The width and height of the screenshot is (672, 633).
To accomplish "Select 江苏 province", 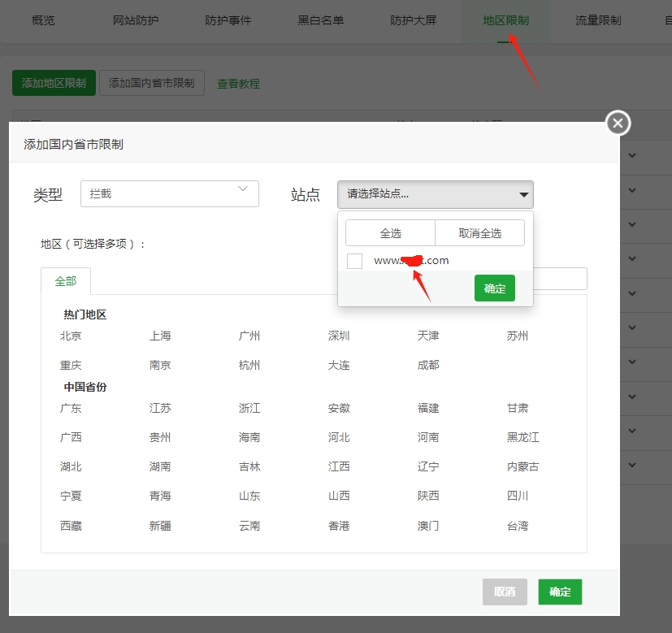I will pyautogui.click(x=160, y=408).
